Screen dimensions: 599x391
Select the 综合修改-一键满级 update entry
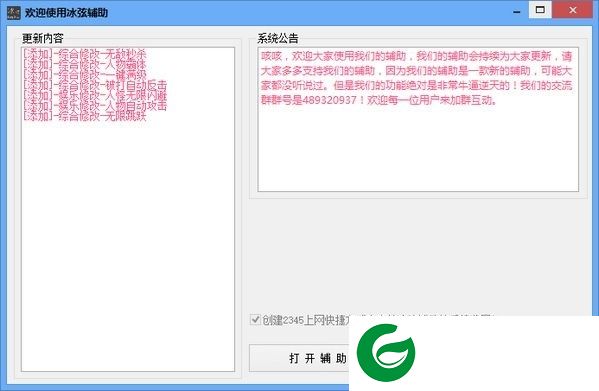tap(84, 74)
